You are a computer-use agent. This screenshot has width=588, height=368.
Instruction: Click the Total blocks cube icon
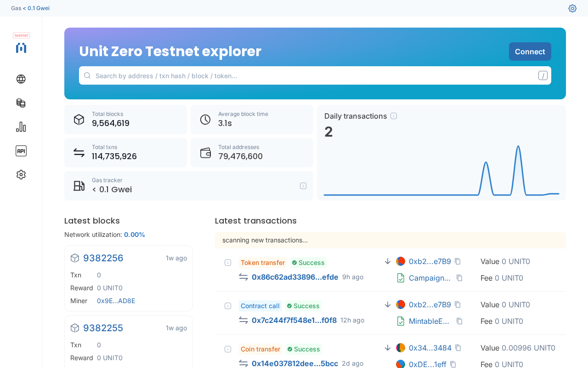[x=79, y=120]
